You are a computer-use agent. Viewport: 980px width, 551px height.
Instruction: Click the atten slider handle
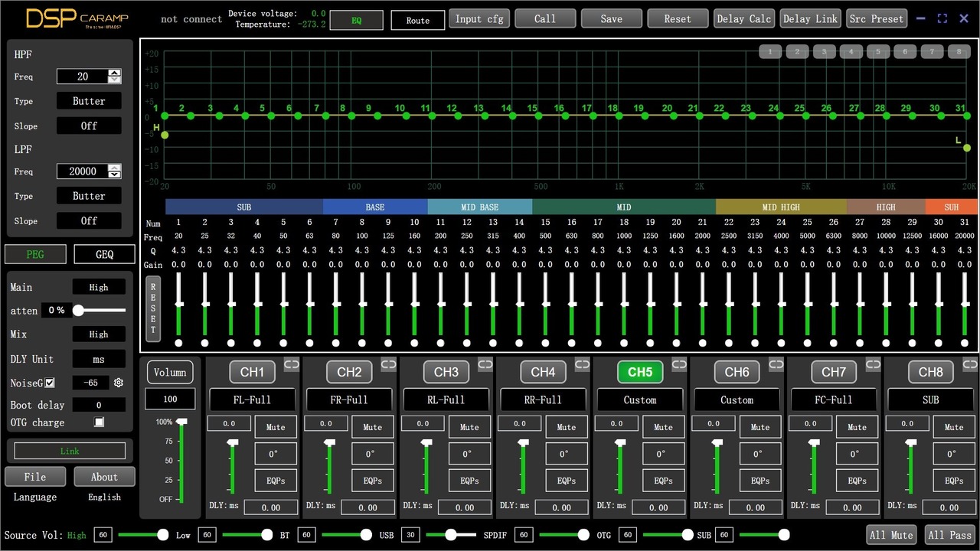78,310
